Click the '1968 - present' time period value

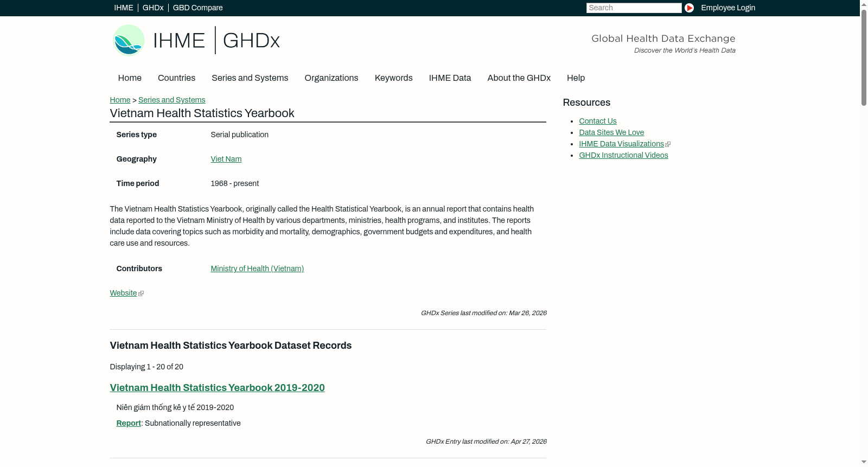[x=234, y=183]
